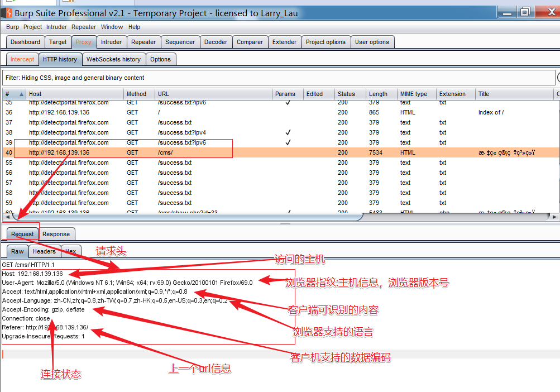
Task: Click the 'GET /cms/ HTTP/1.1' request line
Action: click(x=28, y=265)
